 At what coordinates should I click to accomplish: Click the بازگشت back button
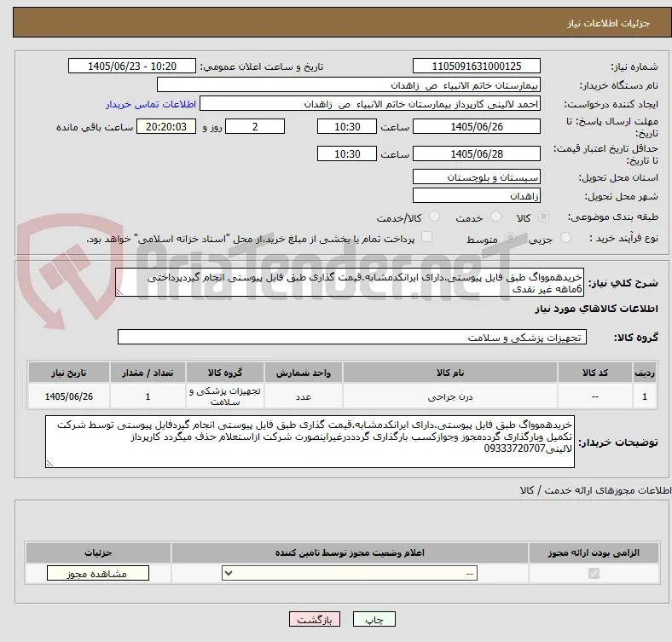[x=315, y=619]
